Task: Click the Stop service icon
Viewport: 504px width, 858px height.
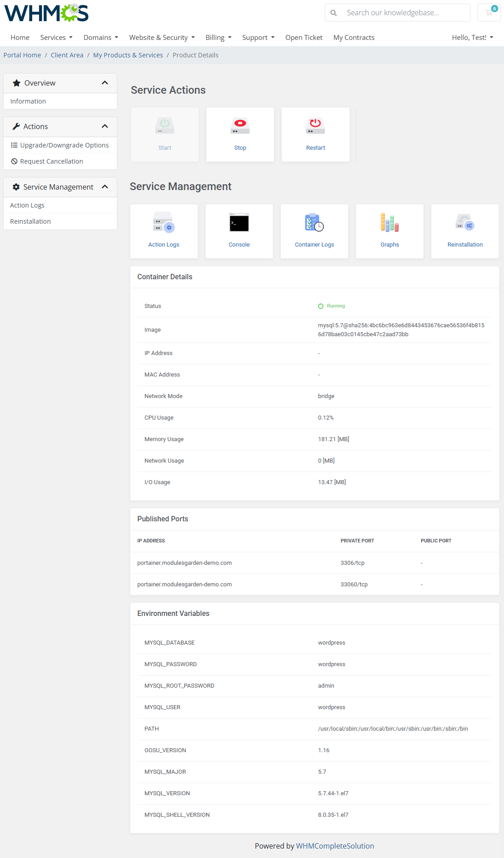Action: [240, 126]
